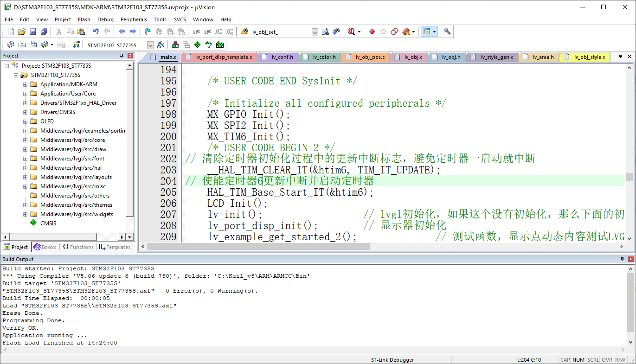Open Manage Project Items, the three colored blocks icon
Image resolution: width=636 pixels, height=364 pixels.
[175, 45]
